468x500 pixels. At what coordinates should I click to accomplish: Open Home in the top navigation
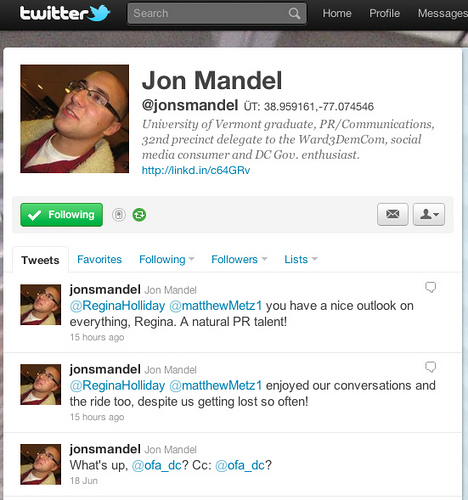click(337, 13)
